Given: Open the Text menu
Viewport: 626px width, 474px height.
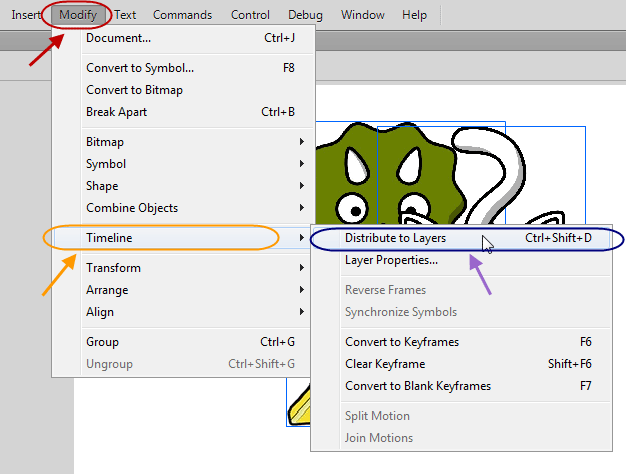Looking at the screenshot, I should click(x=125, y=15).
